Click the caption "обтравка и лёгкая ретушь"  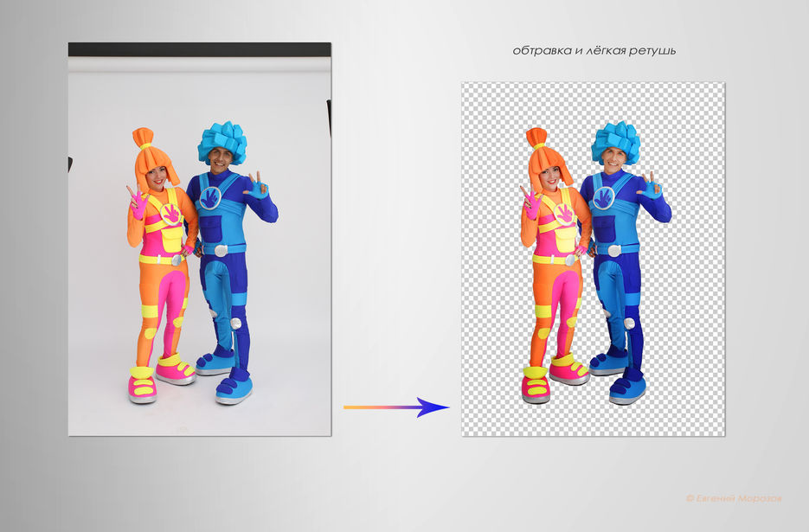coord(594,50)
